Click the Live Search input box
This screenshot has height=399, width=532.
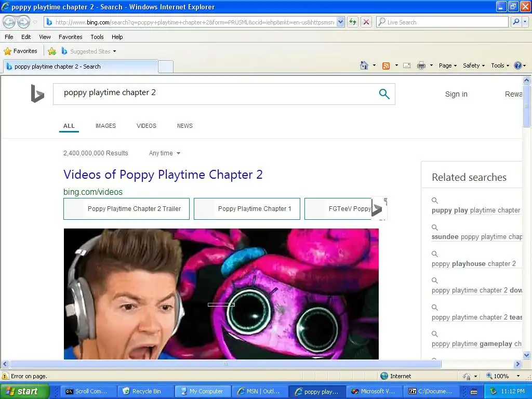[442, 22]
